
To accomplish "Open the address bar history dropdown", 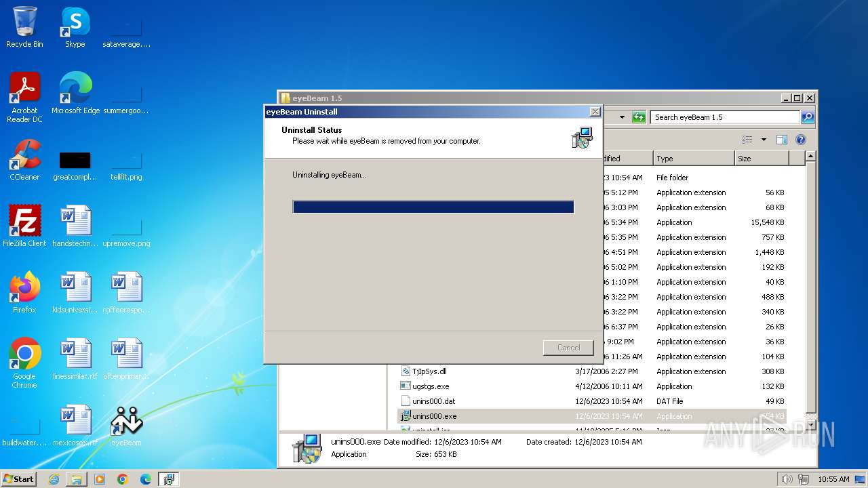I will (622, 117).
